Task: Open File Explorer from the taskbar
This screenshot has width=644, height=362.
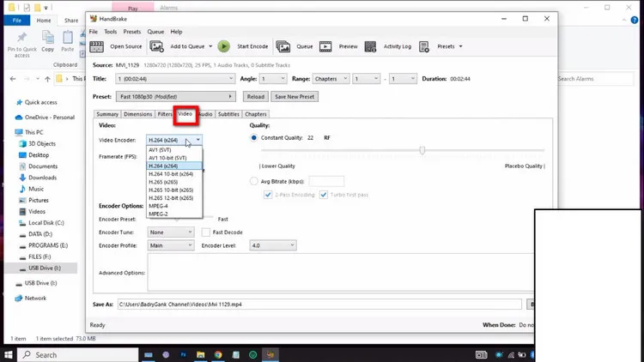Action: click(x=200, y=354)
